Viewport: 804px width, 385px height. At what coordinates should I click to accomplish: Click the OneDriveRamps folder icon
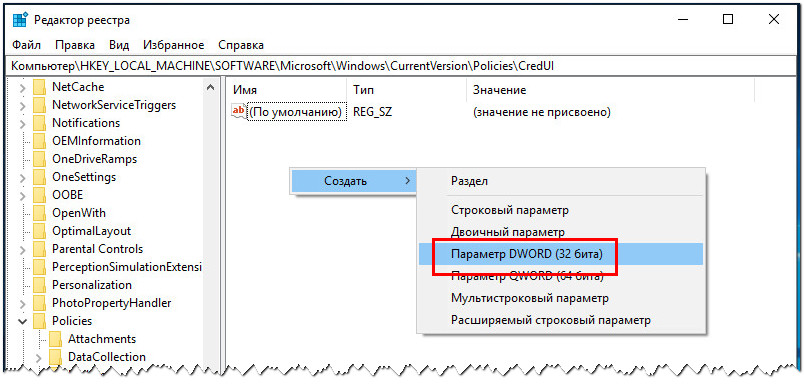[x=39, y=159]
